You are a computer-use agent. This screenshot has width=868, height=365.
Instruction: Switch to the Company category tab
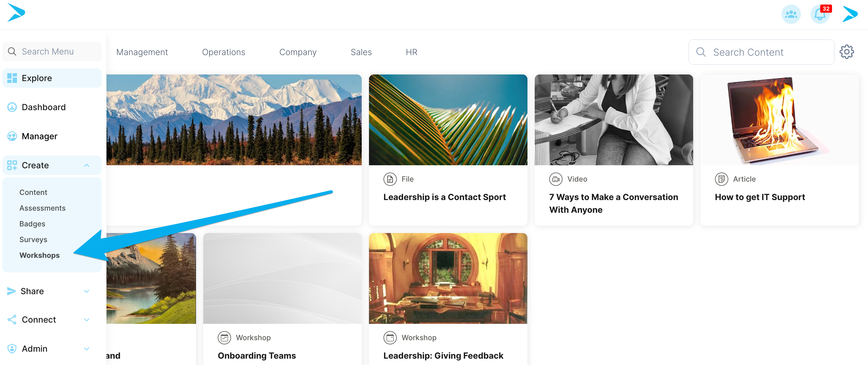298,52
